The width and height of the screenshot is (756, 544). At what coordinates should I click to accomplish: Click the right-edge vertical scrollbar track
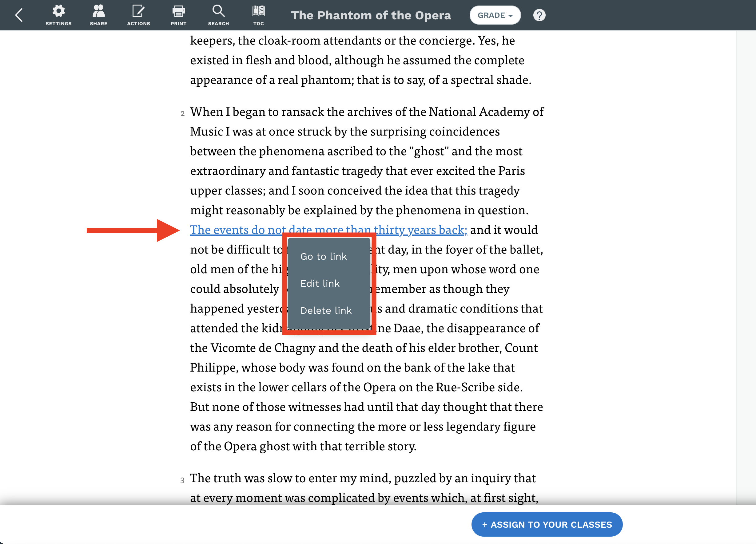[746, 266]
